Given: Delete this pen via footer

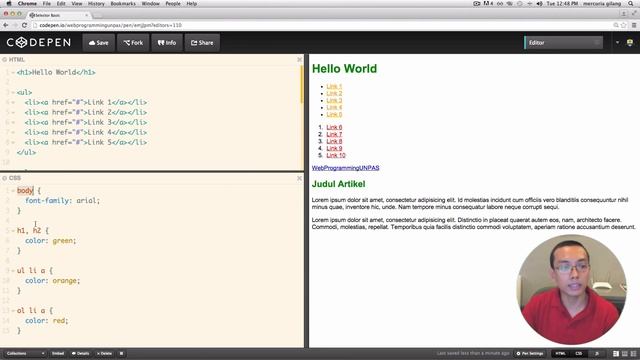Looking at the screenshot, I should click(x=104, y=353).
